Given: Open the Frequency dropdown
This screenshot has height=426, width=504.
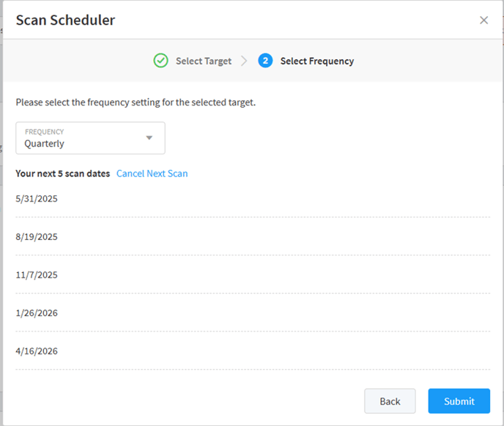Looking at the screenshot, I should click(x=90, y=138).
